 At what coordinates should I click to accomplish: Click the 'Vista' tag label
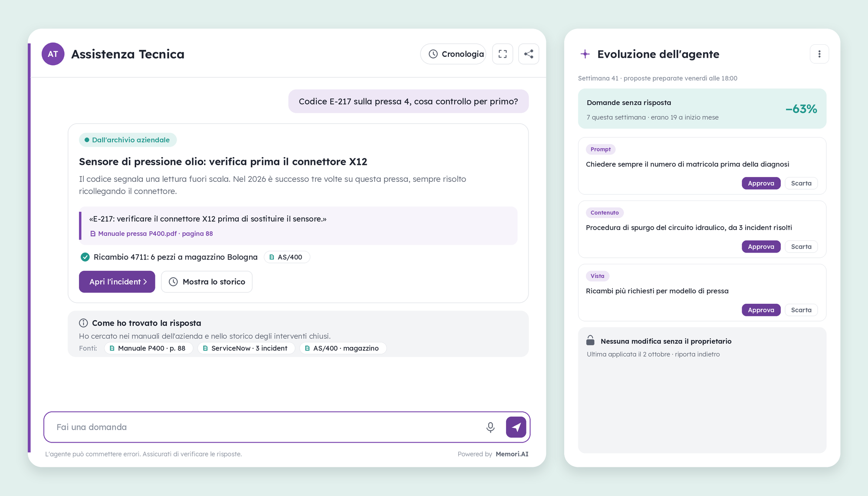pyautogui.click(x=597, y=276)
